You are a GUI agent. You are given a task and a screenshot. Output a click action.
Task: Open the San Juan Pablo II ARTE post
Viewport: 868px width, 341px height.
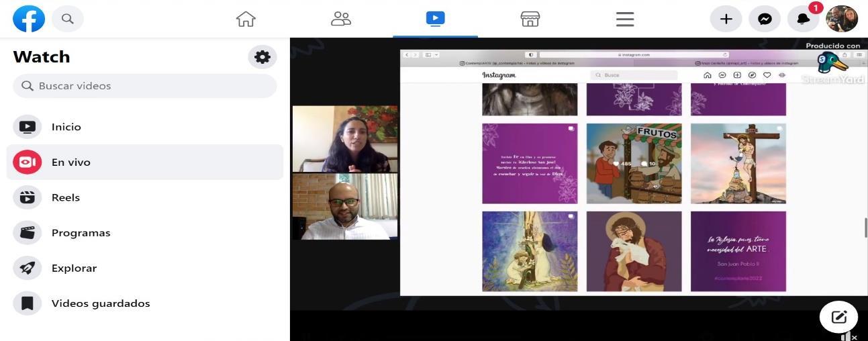[x=738, y=251]
